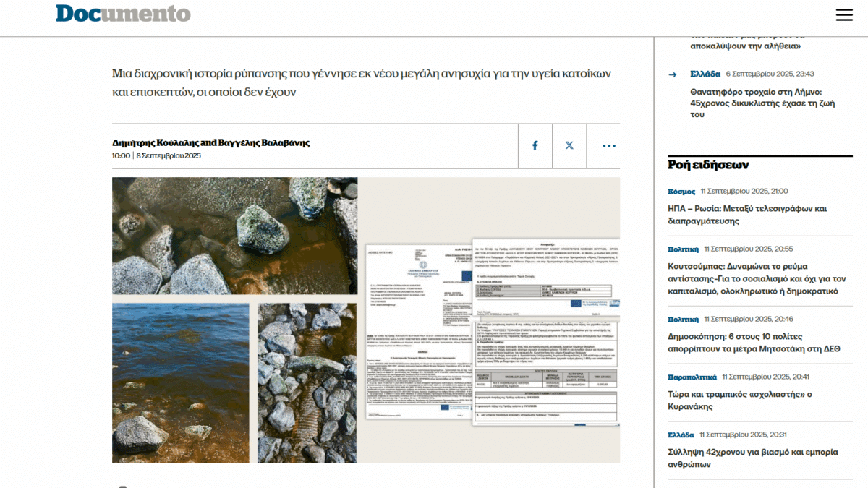The image size is (868, 488).
Task: Open more sharing options (three dots)
Action: (x=609, y=145)
